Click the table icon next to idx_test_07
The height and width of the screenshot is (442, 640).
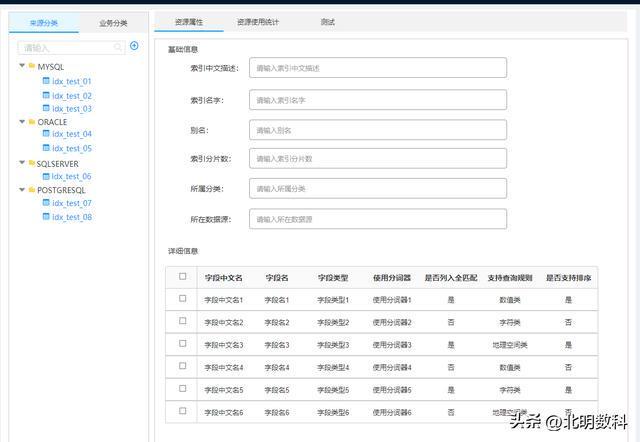click(46, 202)
